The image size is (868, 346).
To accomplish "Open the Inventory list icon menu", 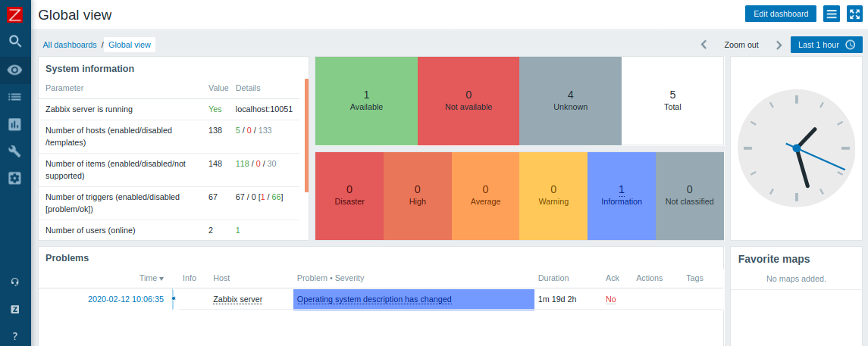I will coord(15,97).
